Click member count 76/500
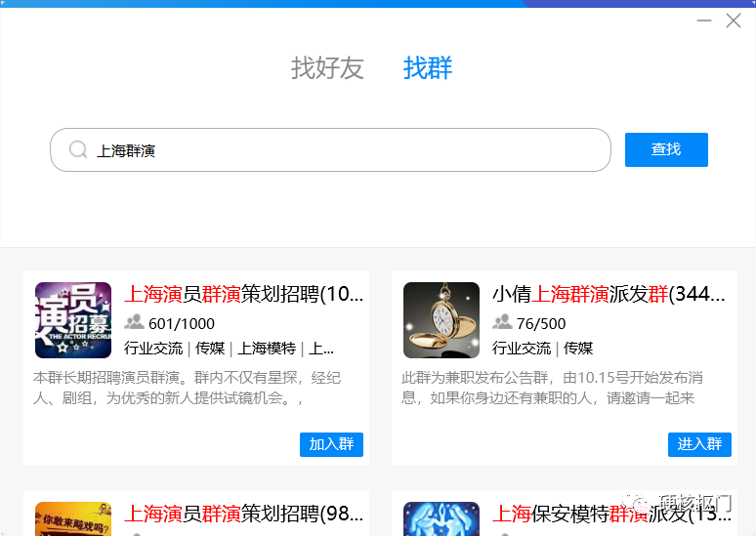 tap(541, 324)
